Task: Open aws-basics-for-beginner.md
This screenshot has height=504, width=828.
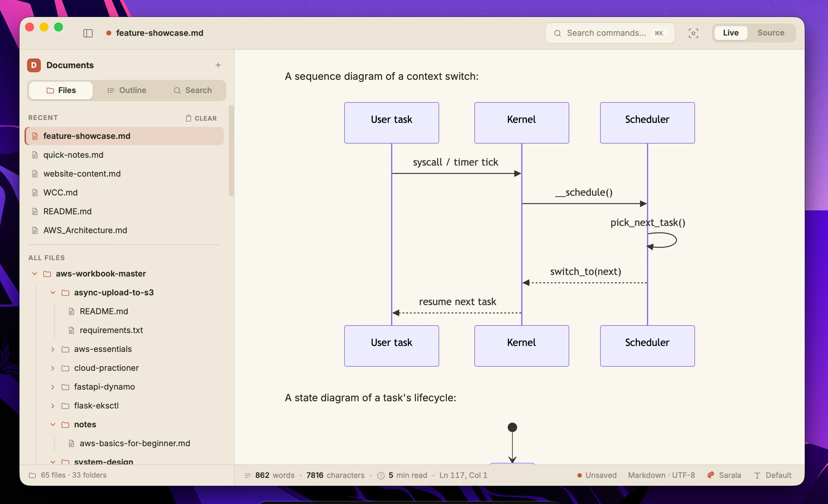Action: point(135,444)
